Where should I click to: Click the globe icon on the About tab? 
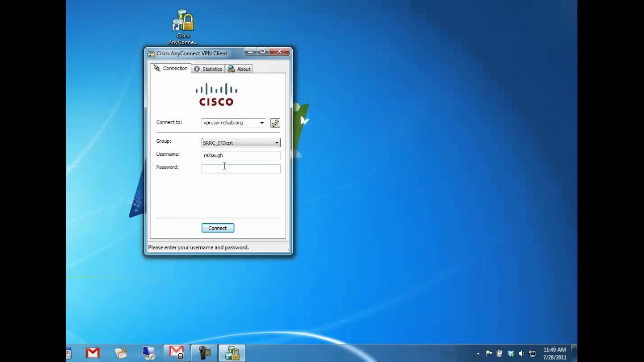pyautogui.click(x=231, y=69)
